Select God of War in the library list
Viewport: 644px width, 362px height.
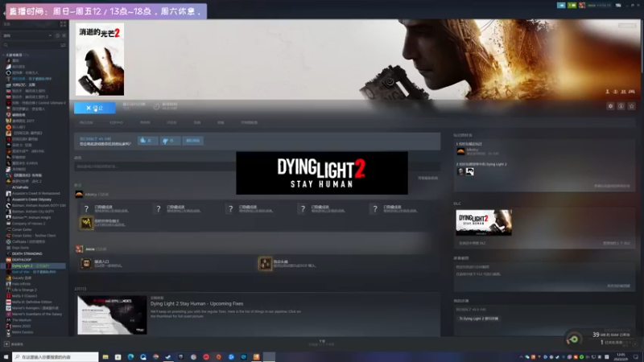click(33, 272)
